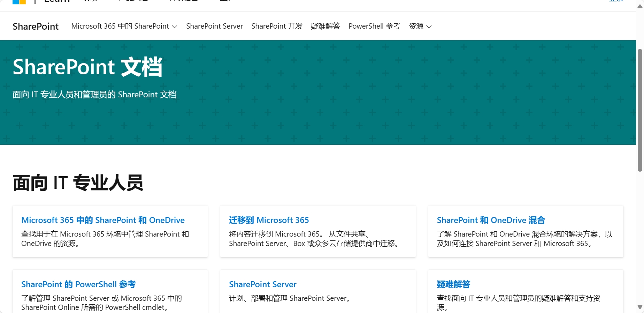The width and height of the screenshot is (644, 313).
Task: Click the description starting 查找面向 IT 专业人员和管理员的疑难解答
Action: pyautogui.click(x=519, y=303)
